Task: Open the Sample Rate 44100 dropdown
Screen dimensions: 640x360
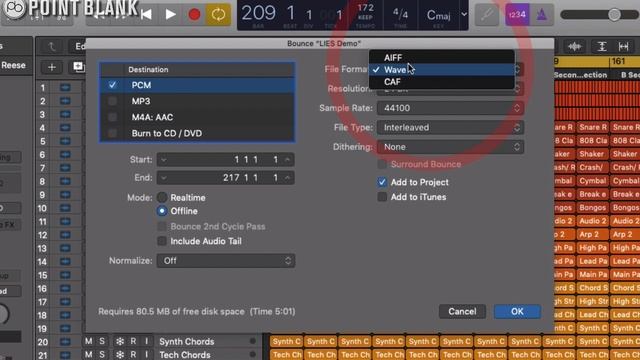Action: click(x=450, y=108)
